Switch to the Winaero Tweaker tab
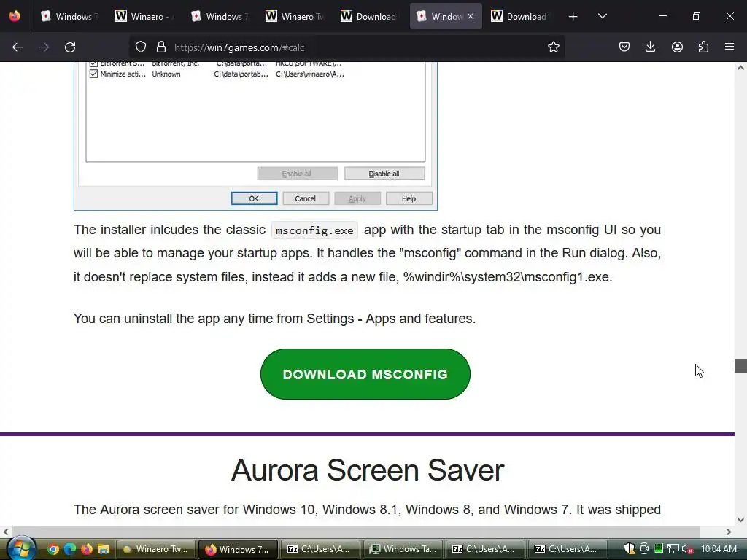Image resolution: width=747 pixels, height=560 pixels. 295,16
